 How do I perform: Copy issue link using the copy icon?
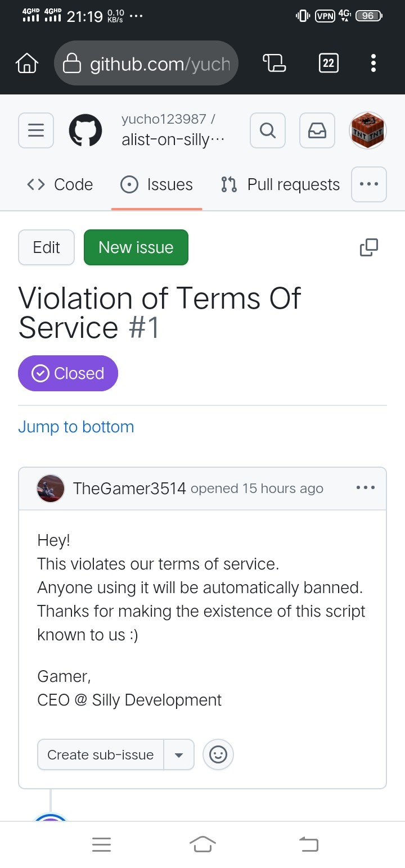pos(369,247)
